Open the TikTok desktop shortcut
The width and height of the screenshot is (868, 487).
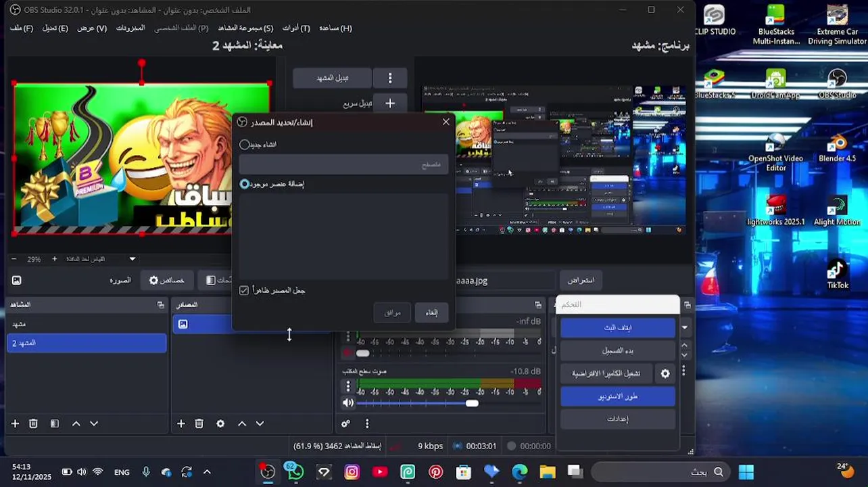tap(837, 274)
